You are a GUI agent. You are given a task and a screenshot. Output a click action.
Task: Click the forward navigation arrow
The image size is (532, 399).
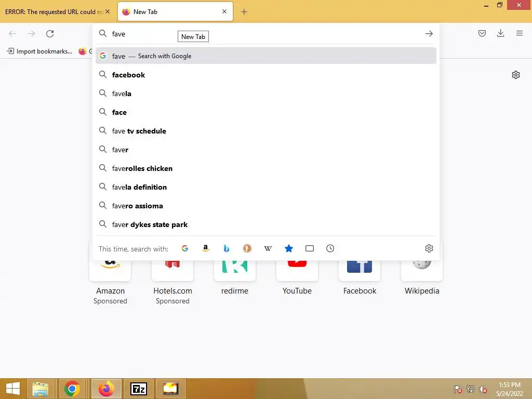31,34
